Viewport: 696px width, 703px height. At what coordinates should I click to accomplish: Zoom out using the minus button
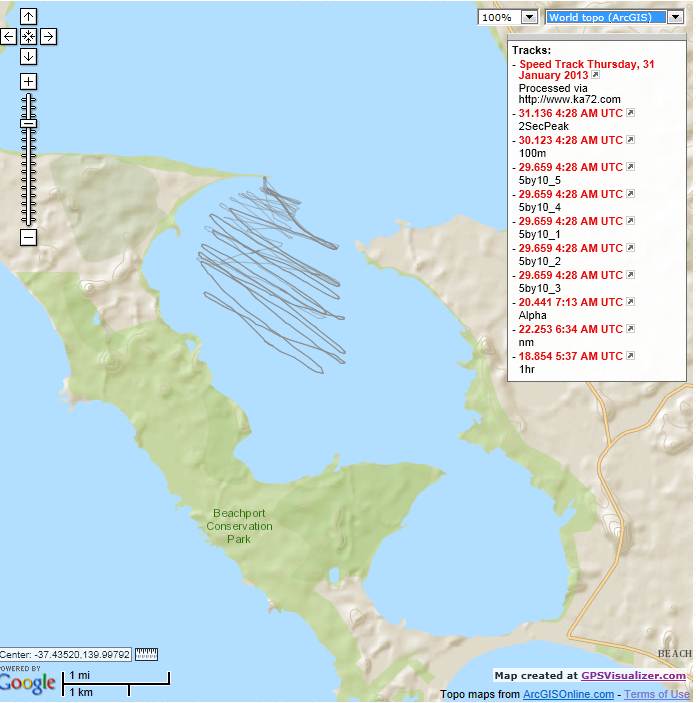point(28,237)
